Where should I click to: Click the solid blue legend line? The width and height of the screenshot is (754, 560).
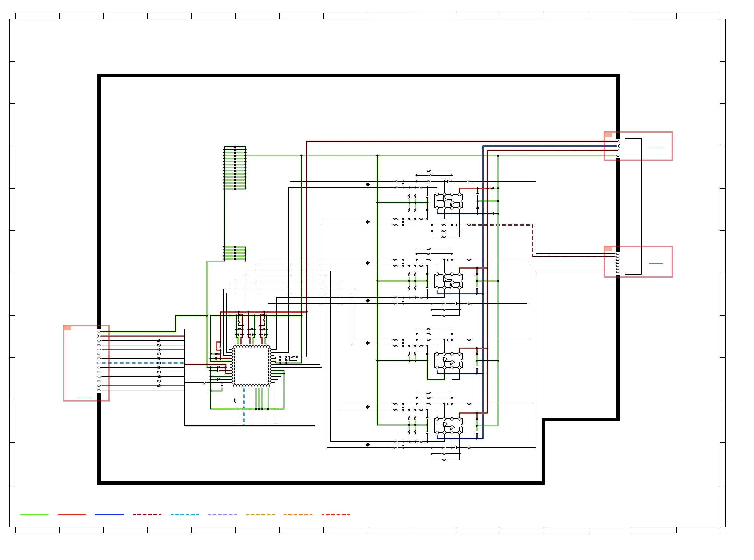(x=109, y=514)
